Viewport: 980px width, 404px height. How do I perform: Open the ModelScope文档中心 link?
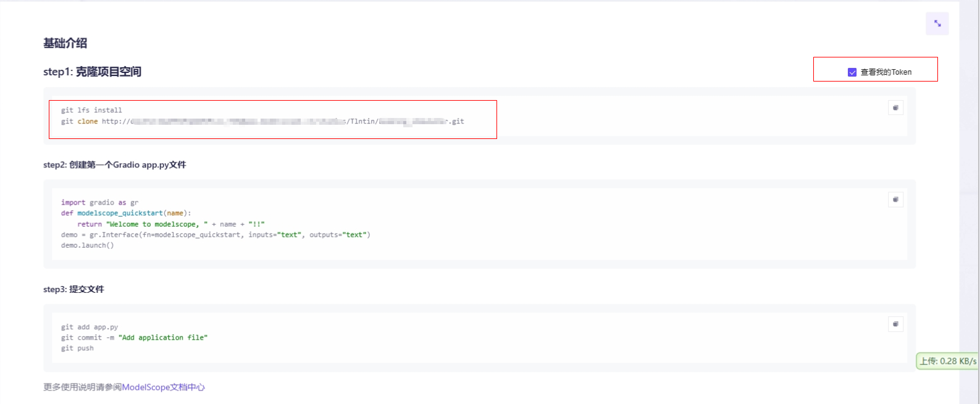click(x=163, y=387)
